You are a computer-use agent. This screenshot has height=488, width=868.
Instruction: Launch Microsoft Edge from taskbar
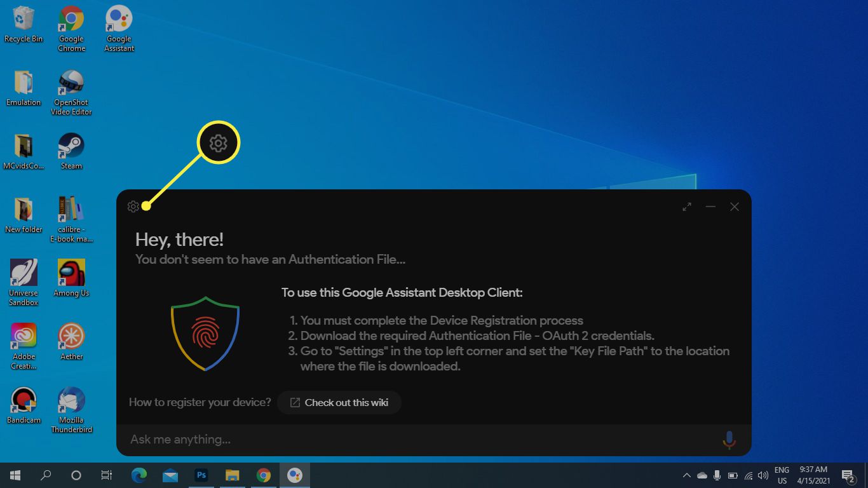pos(139,475)
